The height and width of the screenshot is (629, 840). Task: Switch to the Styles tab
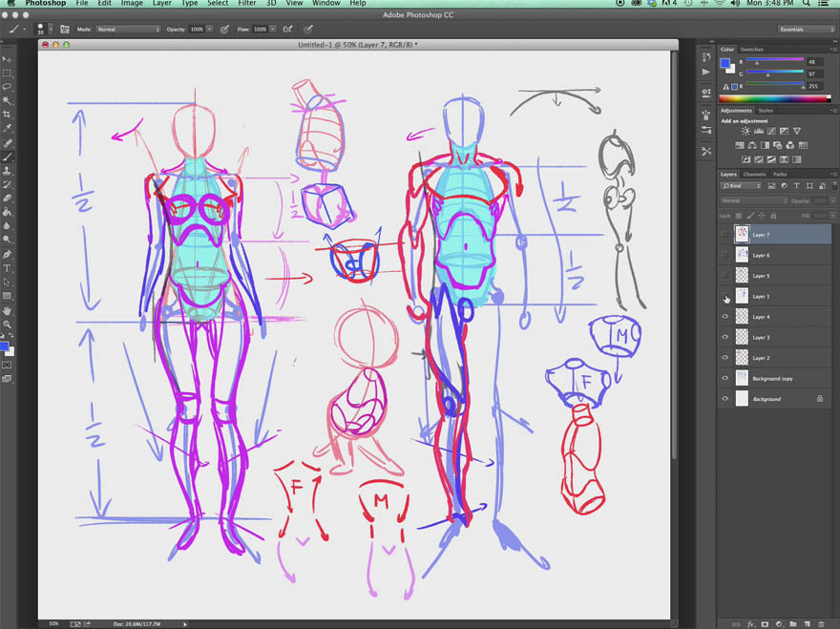pyautogui.click(x=766, y=111)
